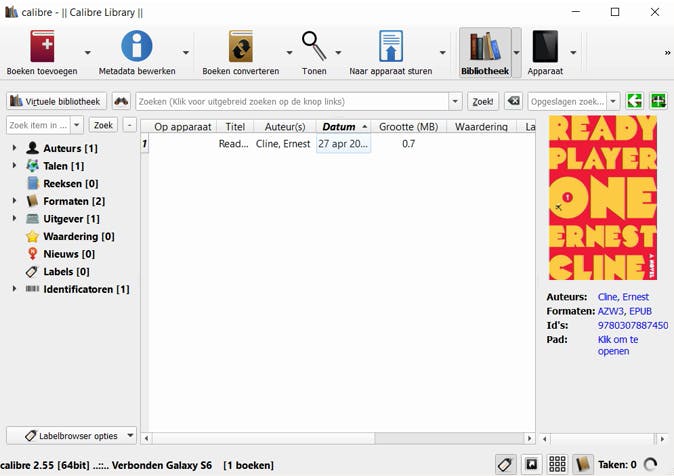Viewport: 674px width, 476px height.
Task: Open Opgeslagen zoekopdrachten dropdown
Action: tap(613, 102)
